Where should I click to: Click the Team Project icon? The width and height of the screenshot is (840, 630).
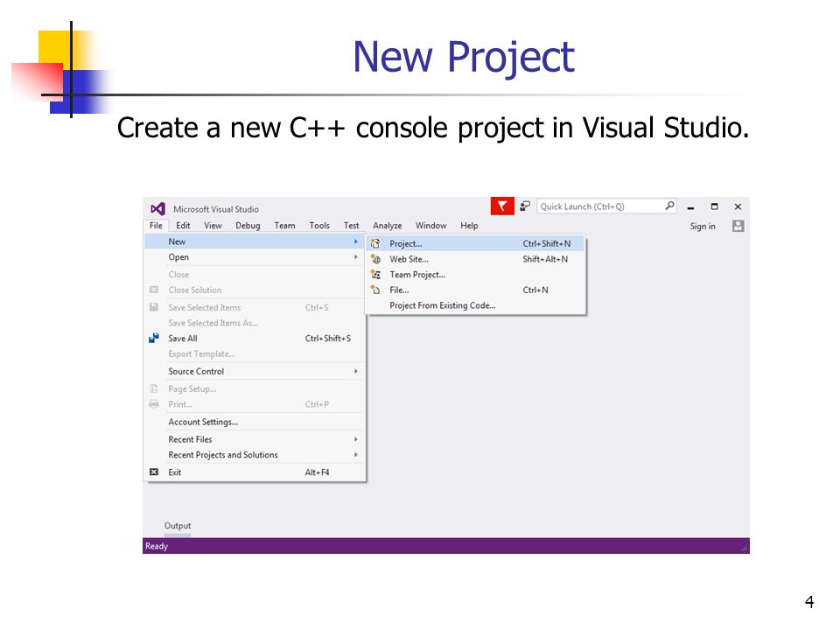[375, 275]
